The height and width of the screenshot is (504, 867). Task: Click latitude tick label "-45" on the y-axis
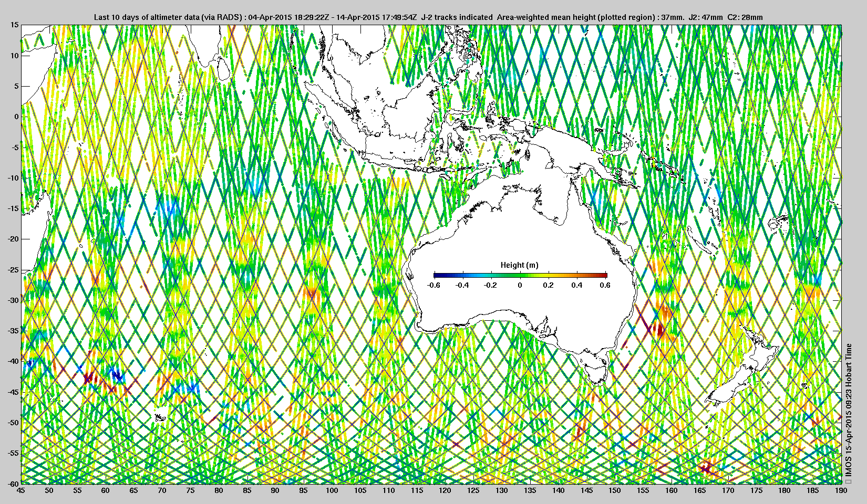click(13, 392)
